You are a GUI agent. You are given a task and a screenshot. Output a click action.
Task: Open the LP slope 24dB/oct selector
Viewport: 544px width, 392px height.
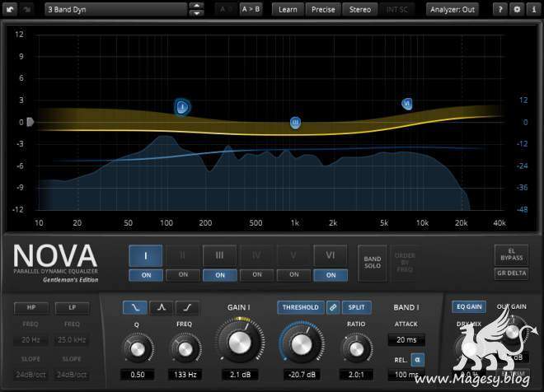pos(72,375)
